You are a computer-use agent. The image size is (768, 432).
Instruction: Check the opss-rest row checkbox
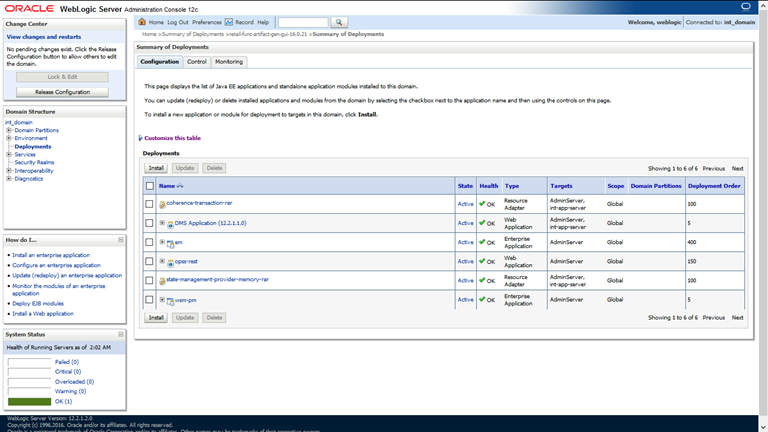click(149, 261)
